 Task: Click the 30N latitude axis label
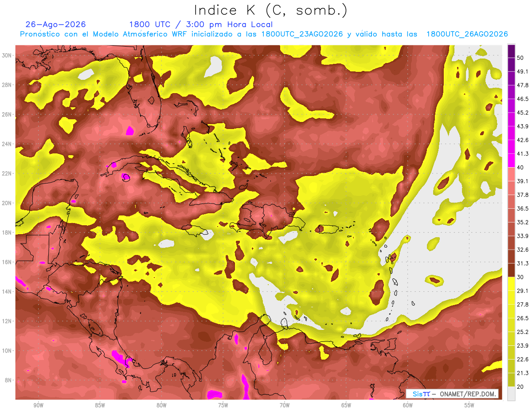click(8, 55)
